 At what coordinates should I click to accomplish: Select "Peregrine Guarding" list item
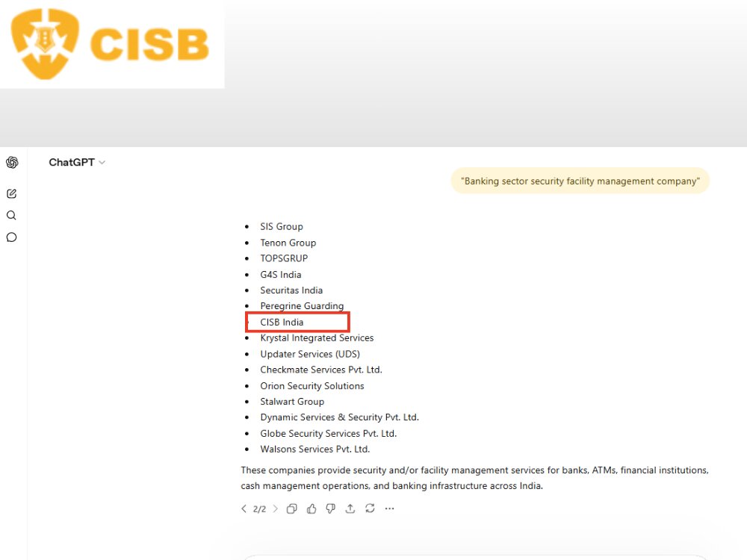point(302,305)
